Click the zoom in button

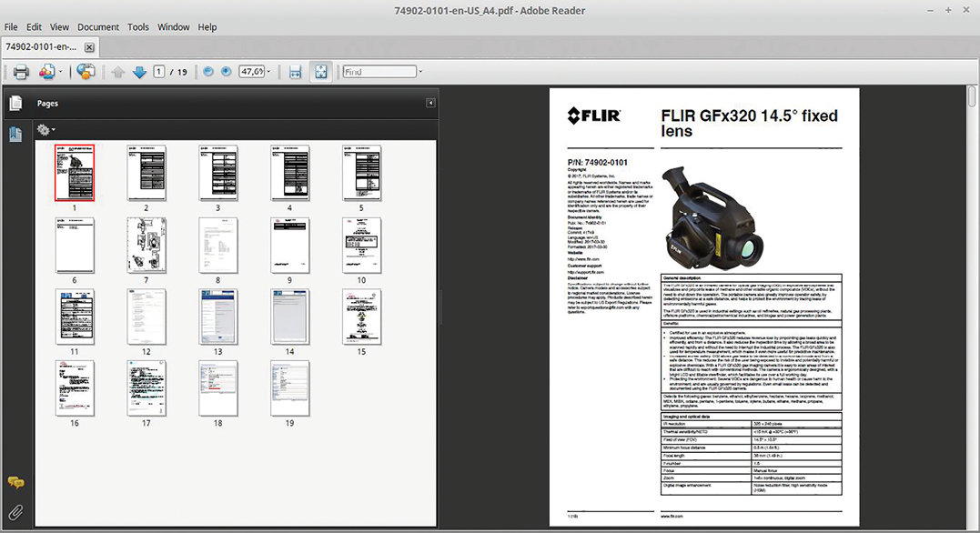coord(227,72)
